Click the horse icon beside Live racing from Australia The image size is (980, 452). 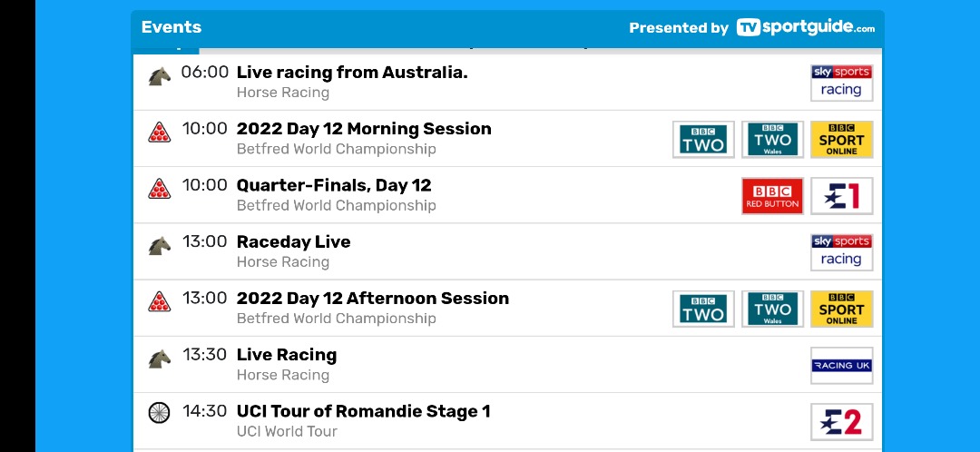[160, 77]
